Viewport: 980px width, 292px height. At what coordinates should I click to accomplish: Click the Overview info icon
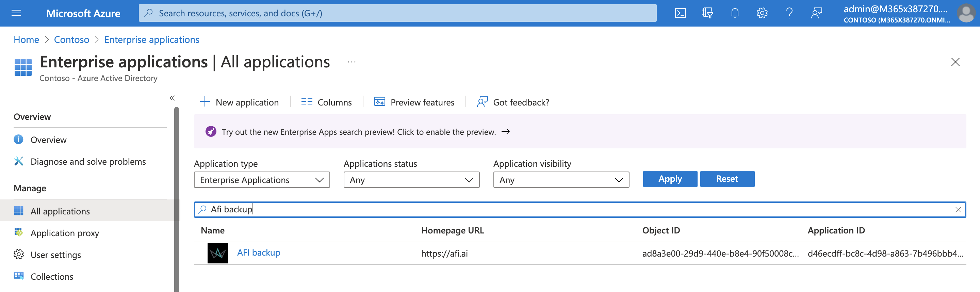(18, 140)
